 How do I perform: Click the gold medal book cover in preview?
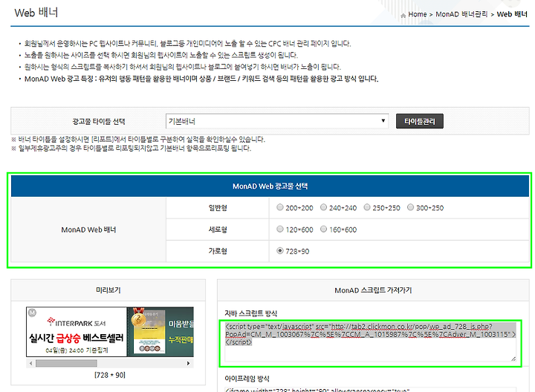149,330
